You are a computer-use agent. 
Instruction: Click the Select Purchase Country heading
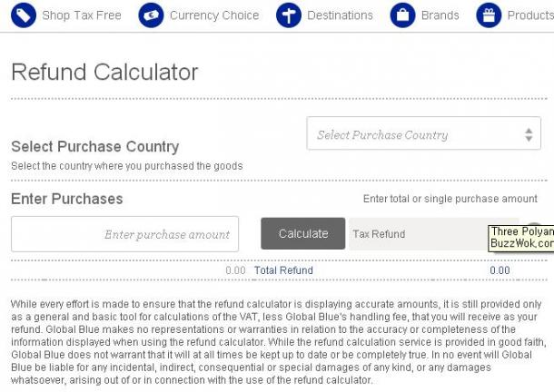[x=95, y=147]
